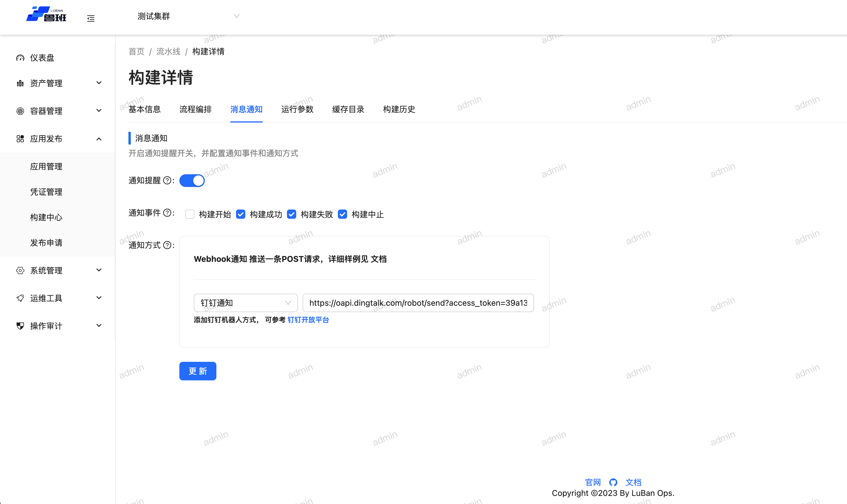
Task: Open the 钉钉开放平台 link
Action: 308,320
